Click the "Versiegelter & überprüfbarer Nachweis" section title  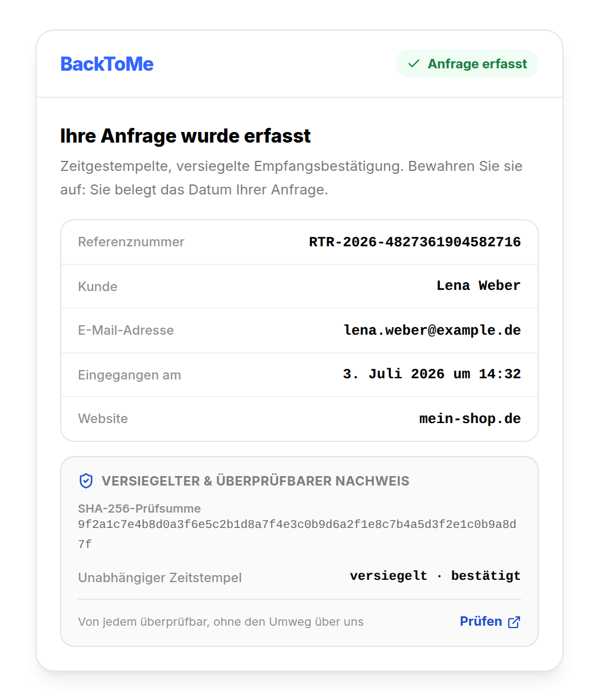pos(255,481)
